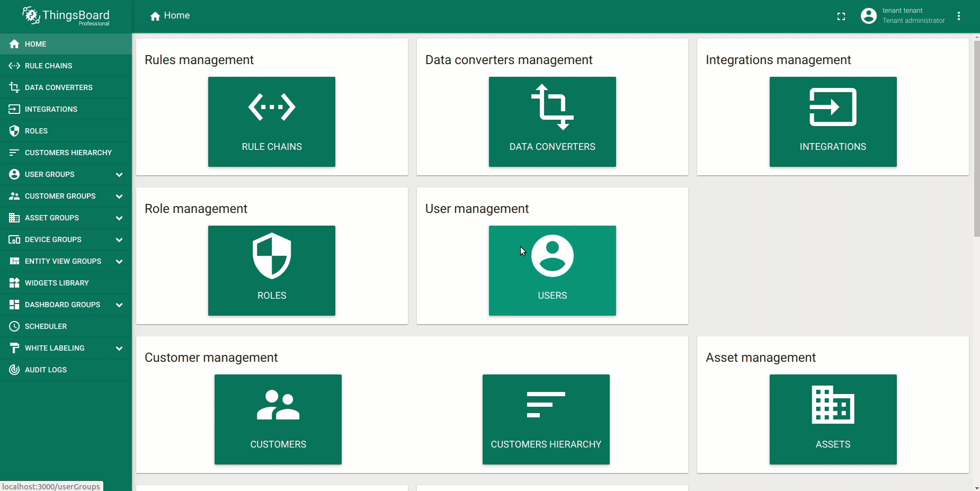Open the Assets card

point(833,419)
